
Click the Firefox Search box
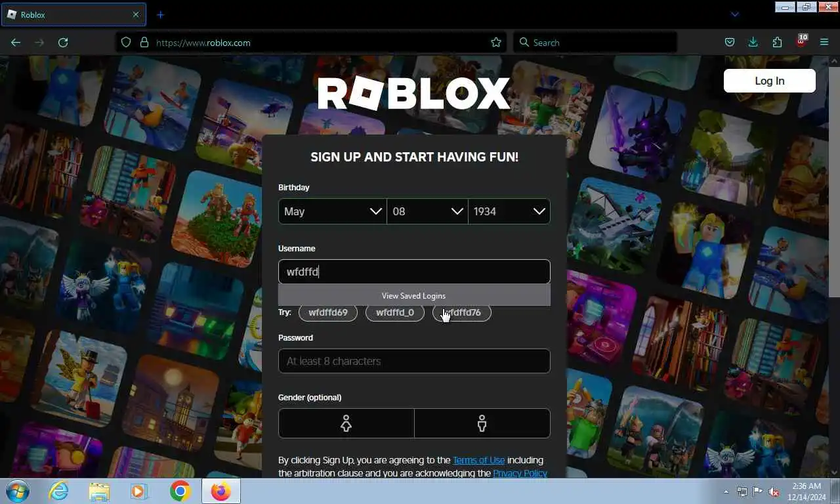click(x=595, y=42)
